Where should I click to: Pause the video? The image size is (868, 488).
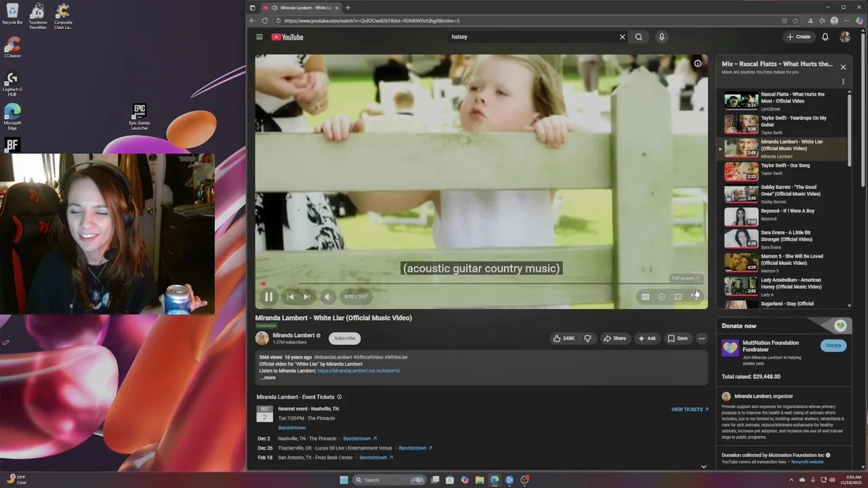[269, 297]
